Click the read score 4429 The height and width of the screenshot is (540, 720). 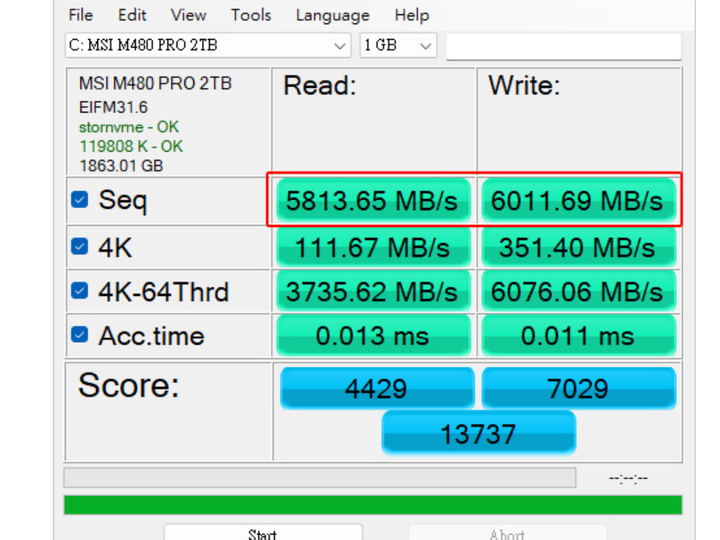click(377, 388)
